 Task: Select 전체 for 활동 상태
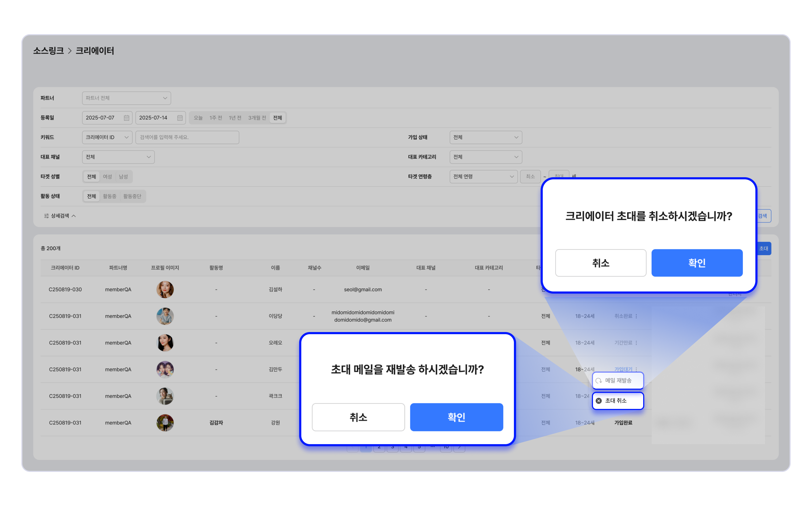(92, 196)
